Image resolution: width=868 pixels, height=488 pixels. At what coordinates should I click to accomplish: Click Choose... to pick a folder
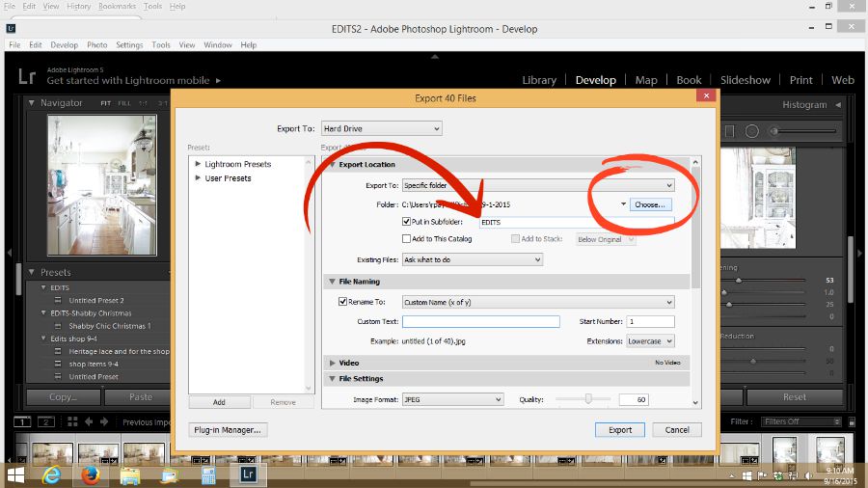[x=650, y=204]
